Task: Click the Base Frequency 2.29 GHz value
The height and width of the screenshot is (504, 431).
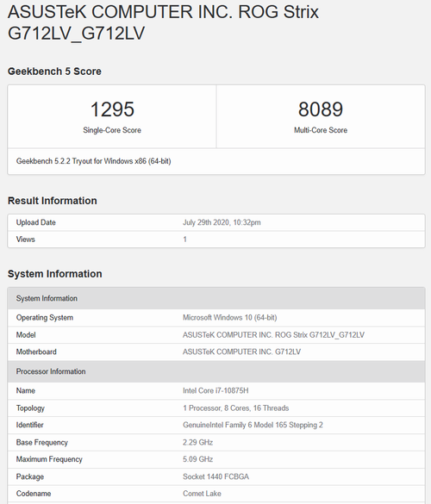Action: [197, 442]
